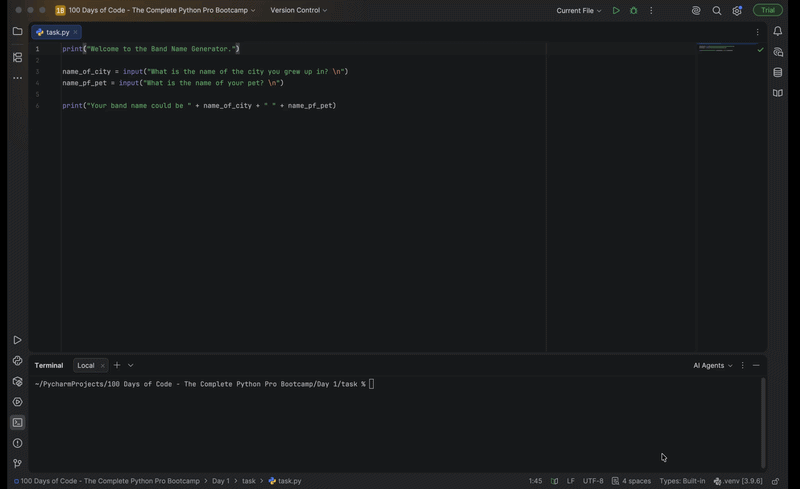This screenshot has width=800, height=489.
Task: Add a new terminal tab with plus
Action: click(117, 365)
